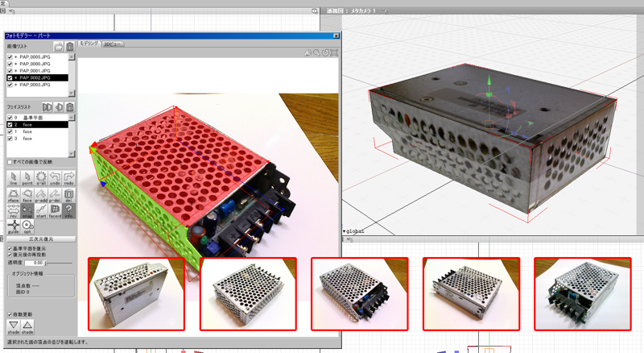Click the undo tool button
Image resolution: width=644 pixels, height=353 pixels.
56,178
